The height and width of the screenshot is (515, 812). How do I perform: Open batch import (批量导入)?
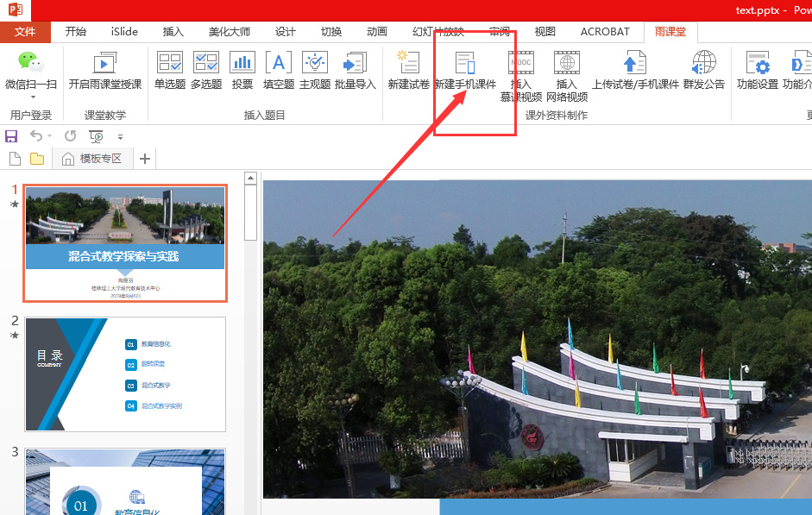coord(356,71)
